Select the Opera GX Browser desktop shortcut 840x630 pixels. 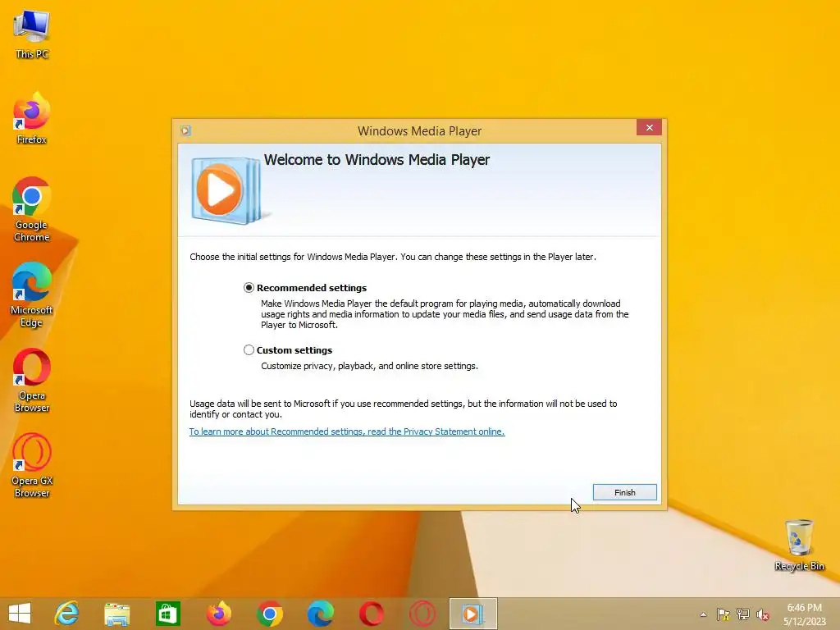click(x=32, y=466)
